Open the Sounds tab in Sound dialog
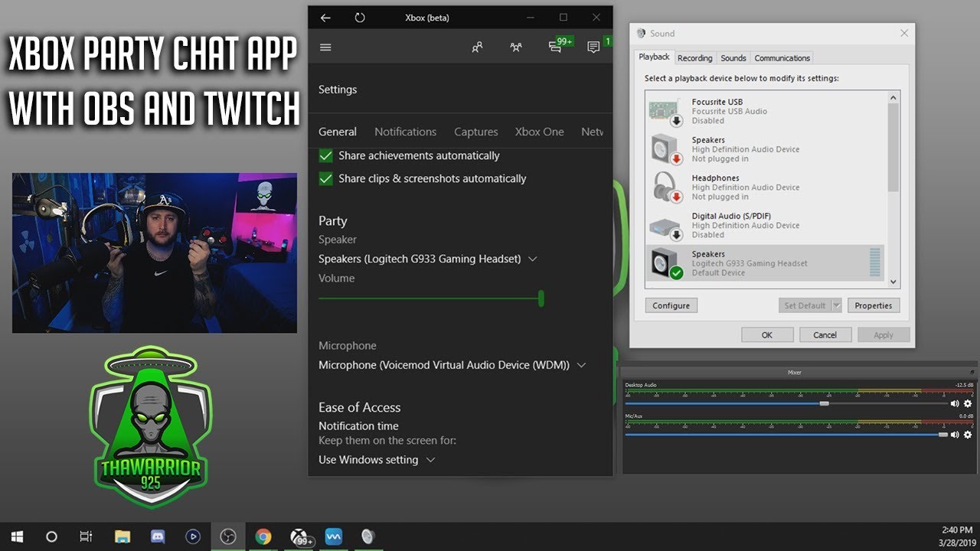 733,58
